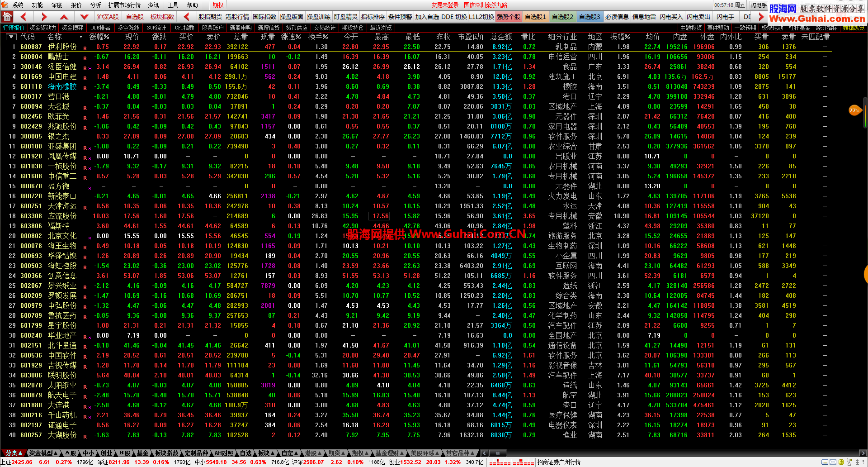Viewport: 868px width, 467px height.
Task: Click the 交易未登录 link in title bar
Action: tap(445, 5)
